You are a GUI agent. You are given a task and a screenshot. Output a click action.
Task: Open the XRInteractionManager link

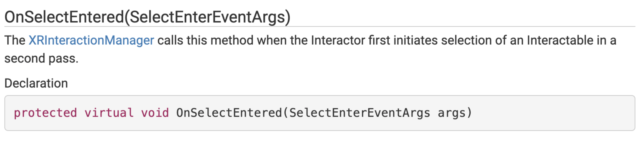pos(91,41)
